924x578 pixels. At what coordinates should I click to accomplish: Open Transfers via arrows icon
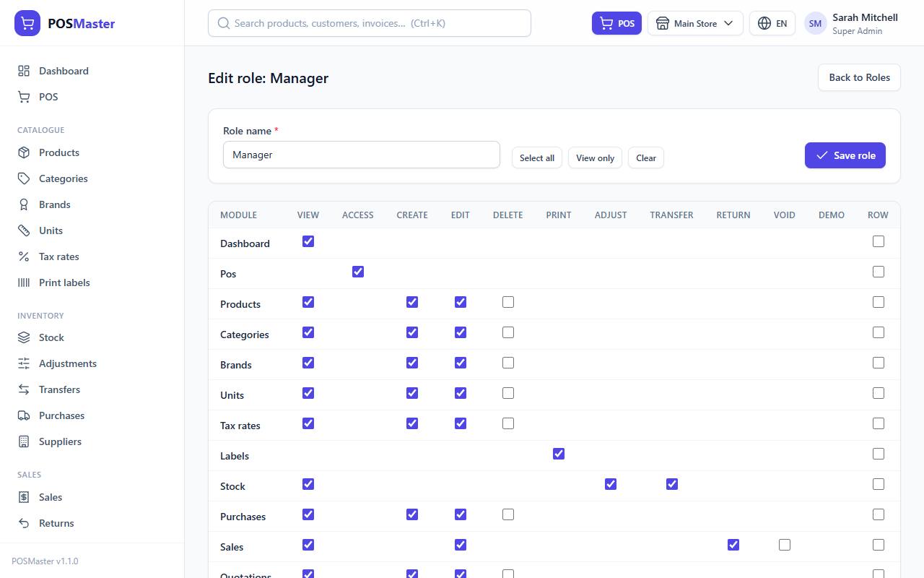tap(24, 389)
